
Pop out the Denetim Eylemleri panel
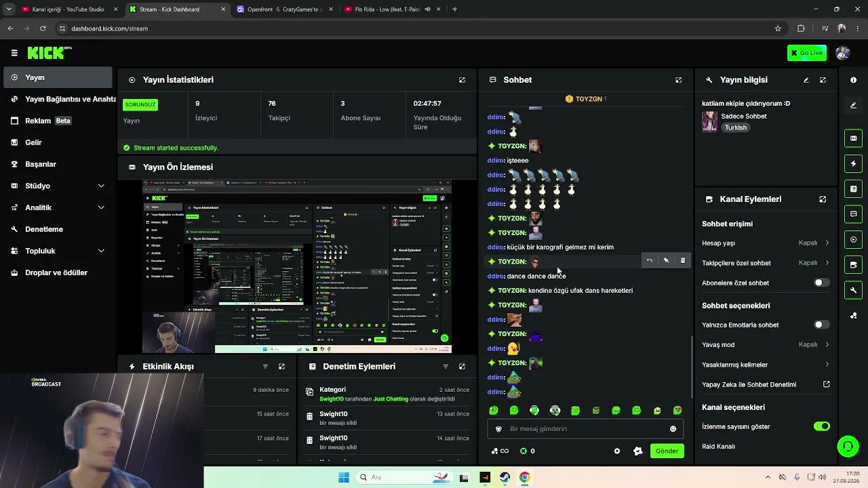pos(462,367)
